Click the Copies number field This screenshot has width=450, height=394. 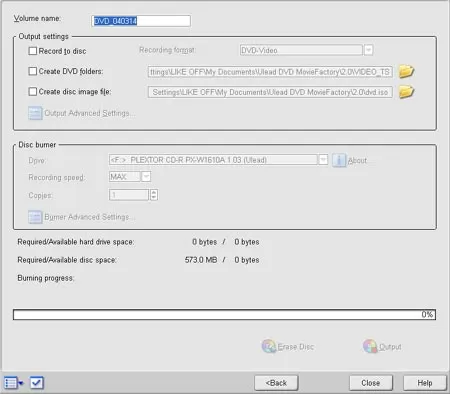[129, 195]
